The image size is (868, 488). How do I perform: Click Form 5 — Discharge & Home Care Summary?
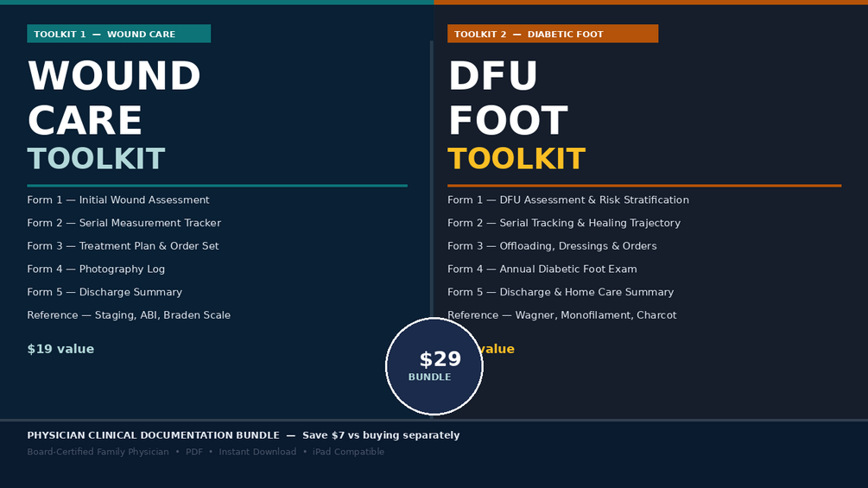tap(561, 292)
